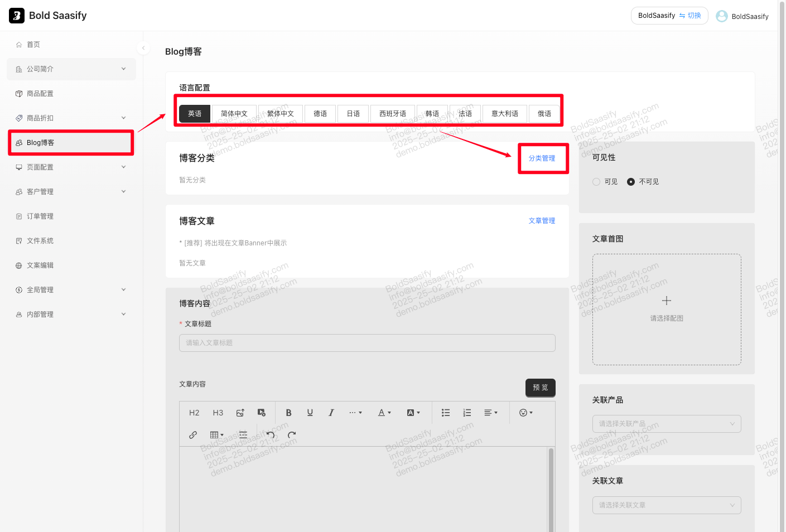Insert a numbered list
The width and height of the screenshot is (786, 532).
467,413
